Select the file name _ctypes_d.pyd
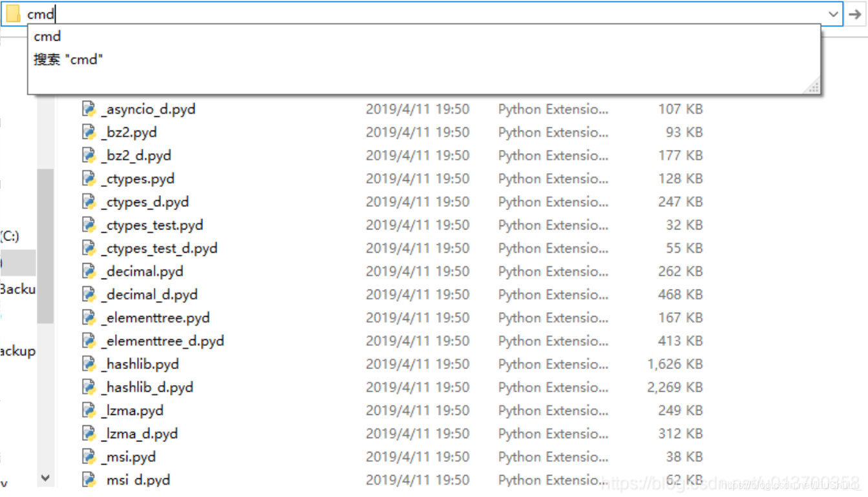This screenshot has width=868, height=497. [145, 202]
